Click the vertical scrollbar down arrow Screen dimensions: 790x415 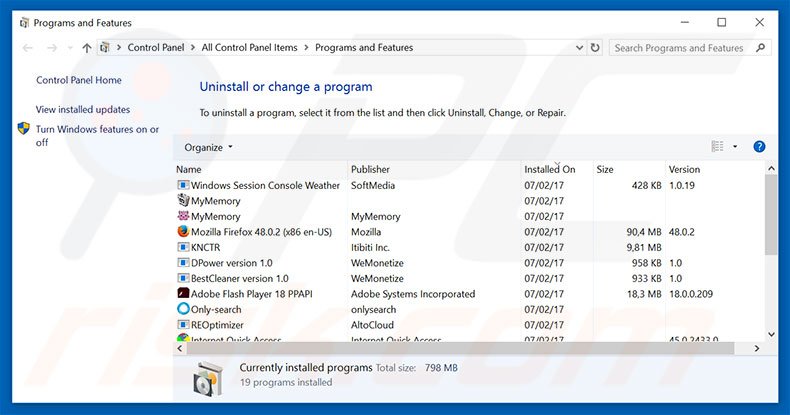[x=771, y=334]
